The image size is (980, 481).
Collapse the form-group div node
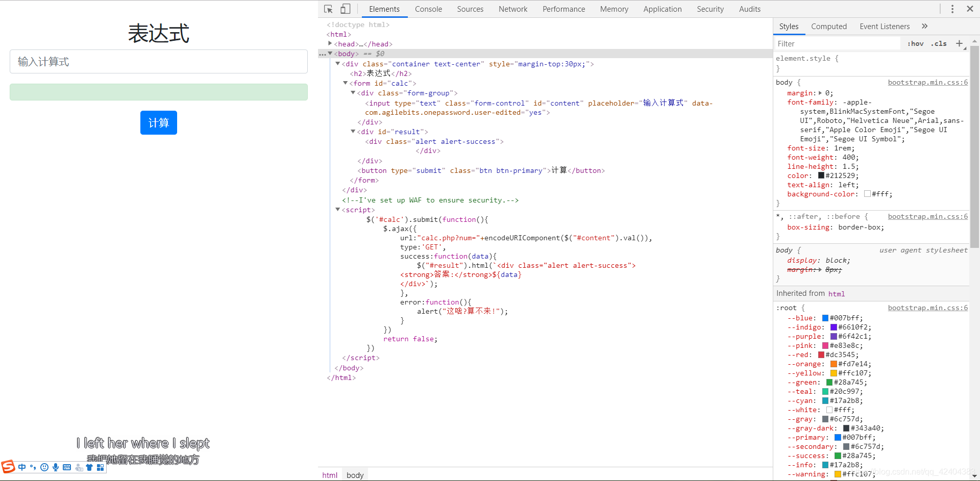point(353,92)
